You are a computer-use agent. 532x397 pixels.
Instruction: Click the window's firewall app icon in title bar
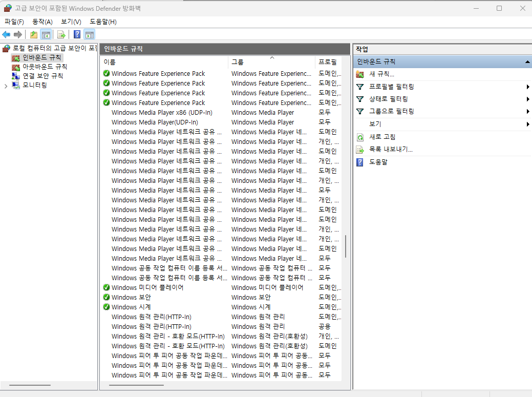(8, 8)
